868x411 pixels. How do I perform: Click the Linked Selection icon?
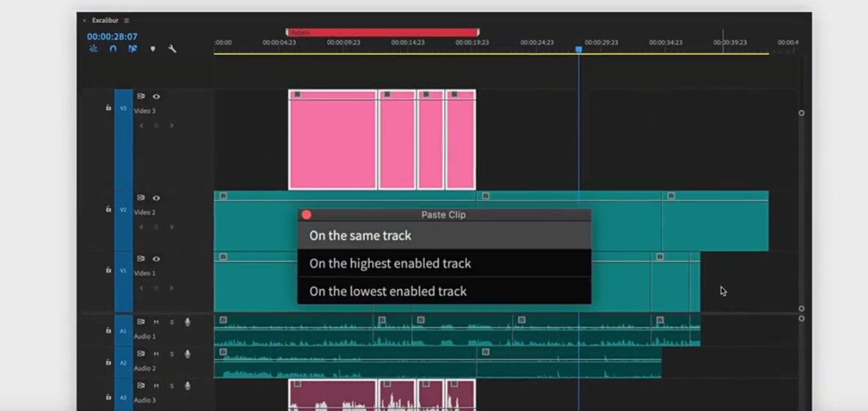tap(133, 49)
